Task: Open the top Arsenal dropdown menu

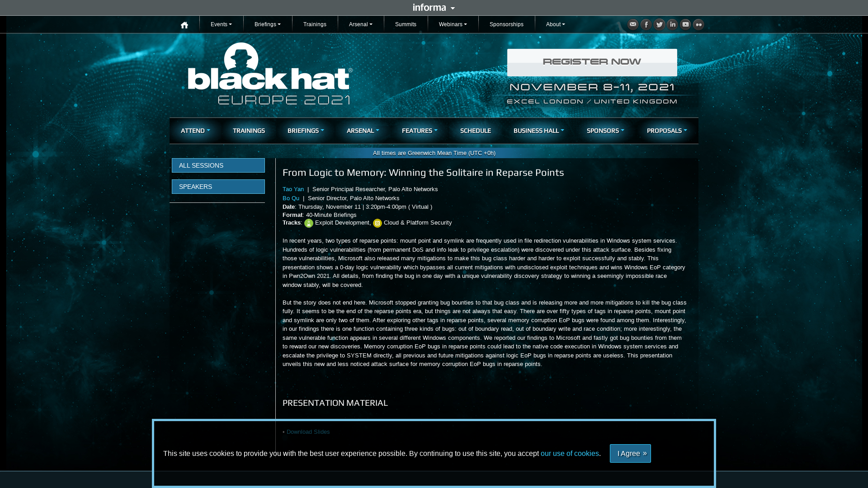Action: (x=361, y=24)
